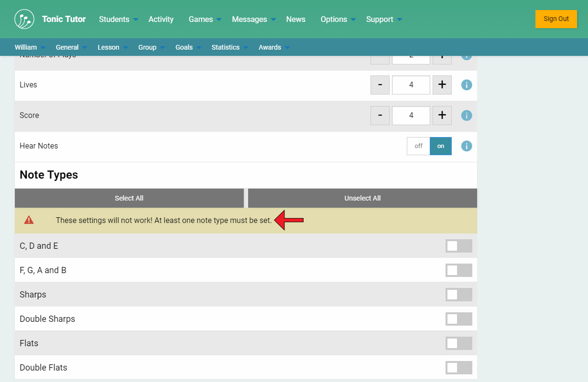Open the Games dropdown in navbar
588x382 pixels.
pyautogui.click(x=205, y=19)
